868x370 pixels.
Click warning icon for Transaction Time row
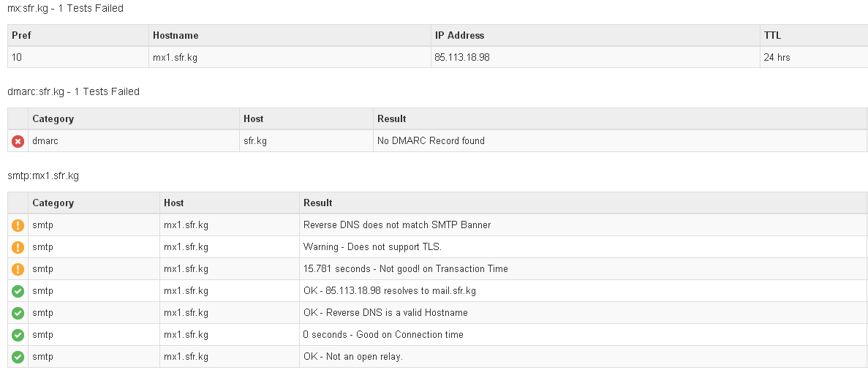click(18, 269)
